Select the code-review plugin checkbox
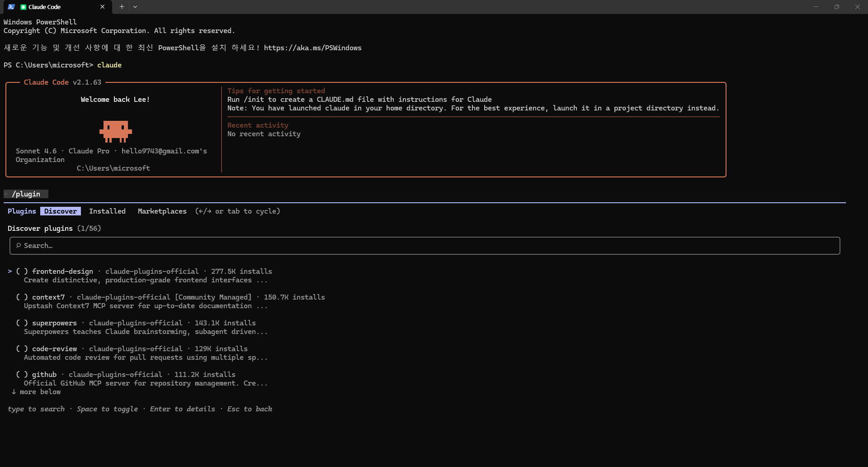This screenshot has width=868, height=467. [22, 349]
